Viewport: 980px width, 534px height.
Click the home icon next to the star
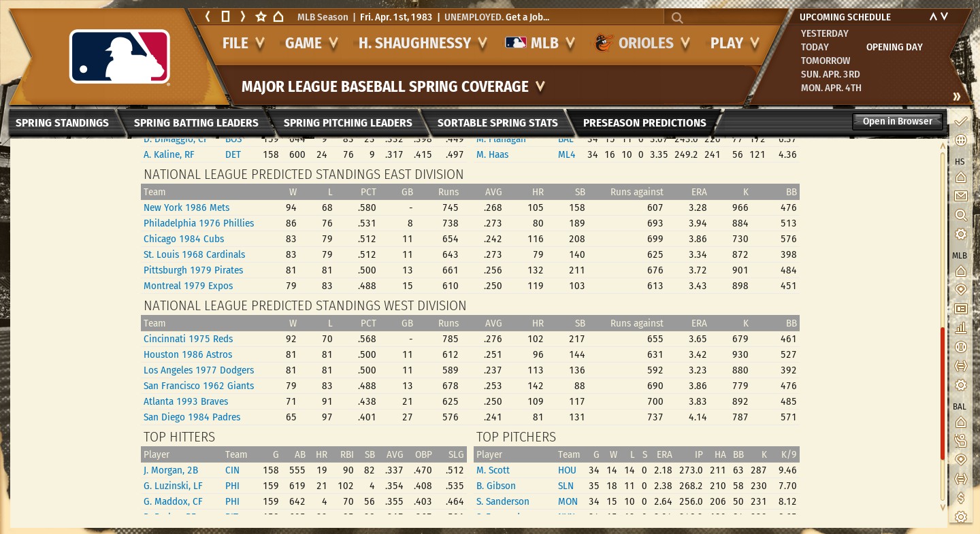278,17
